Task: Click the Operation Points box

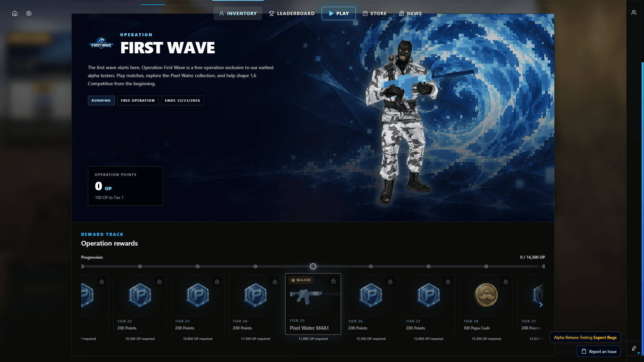Action: point(125,186)
